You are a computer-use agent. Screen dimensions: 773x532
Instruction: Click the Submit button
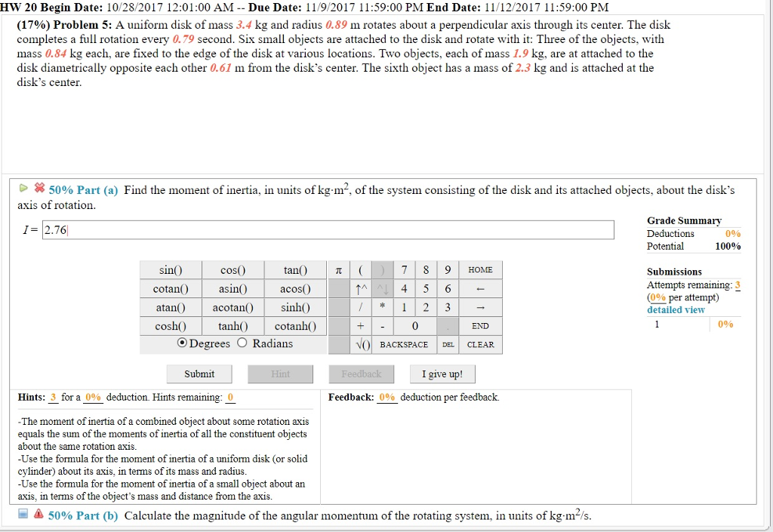click(x=199, y=374)
